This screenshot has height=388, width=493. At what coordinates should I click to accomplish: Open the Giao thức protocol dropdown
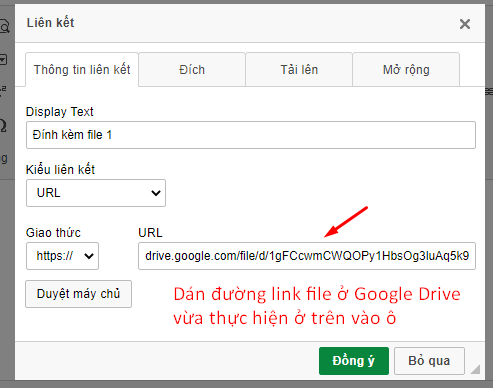(62, 256)
